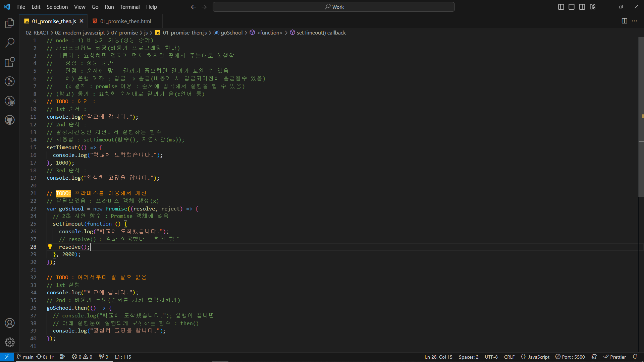Click the lightbulb code action icon

(50, 247)
